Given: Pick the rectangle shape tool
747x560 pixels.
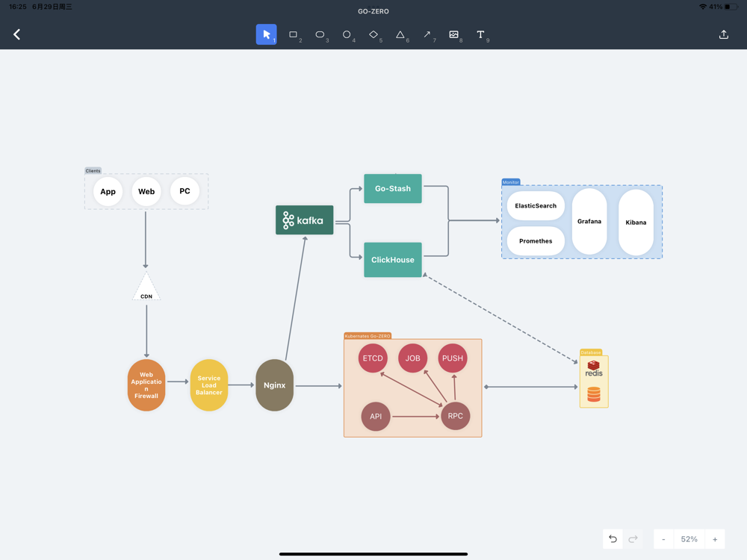Looking at the screenshot, I should coord(293,34).
